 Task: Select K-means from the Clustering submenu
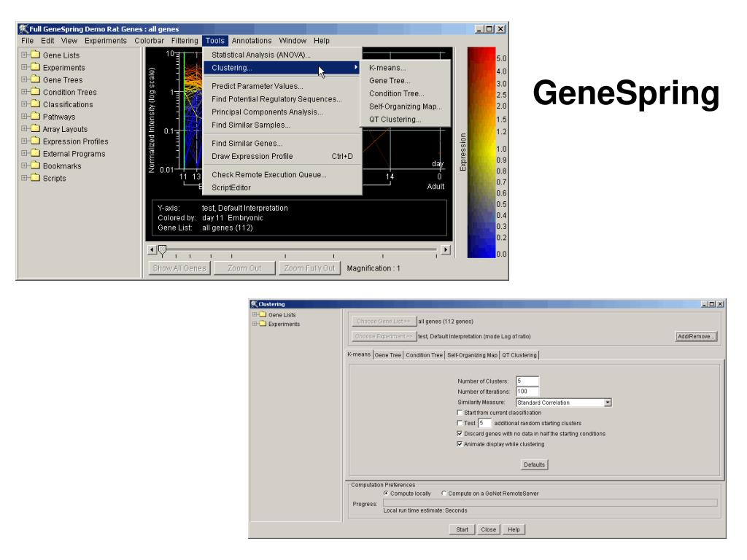405,68
